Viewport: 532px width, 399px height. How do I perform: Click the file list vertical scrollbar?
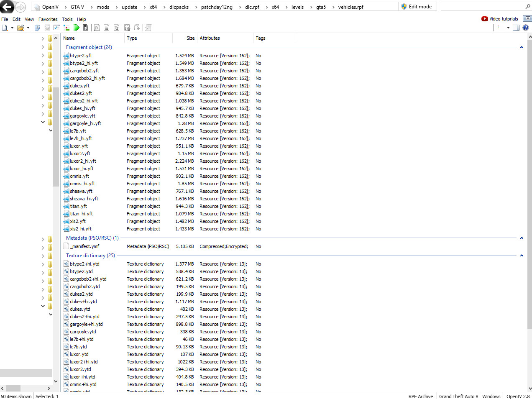(x=529, y=184)
